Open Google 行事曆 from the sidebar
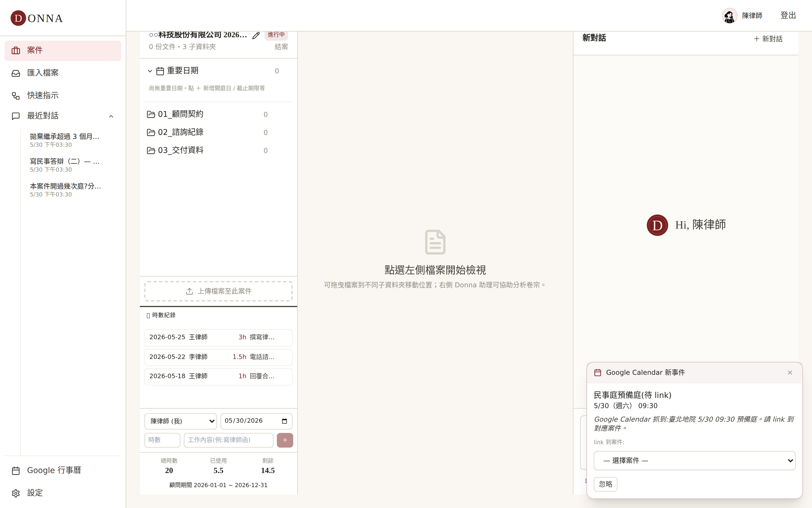The height and width of the screenshot is (508, 812). coord(63,470)
